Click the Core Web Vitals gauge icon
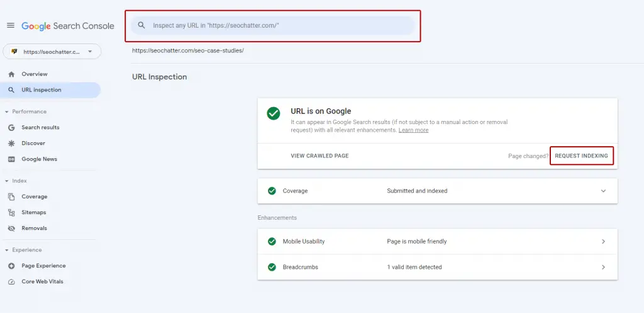The height and width of the screenshot is (313, 644). pos(11,282)
